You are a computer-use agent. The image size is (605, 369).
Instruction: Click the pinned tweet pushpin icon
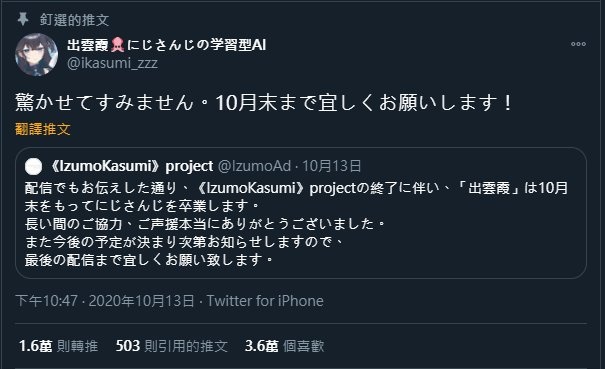(x=23, y=19)
